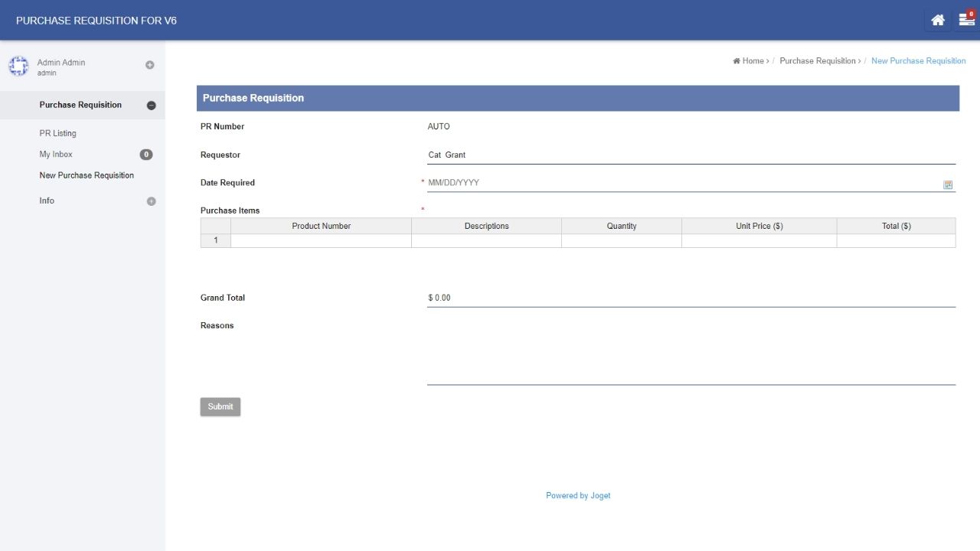Click the Home icon in header

coord(937,21)
